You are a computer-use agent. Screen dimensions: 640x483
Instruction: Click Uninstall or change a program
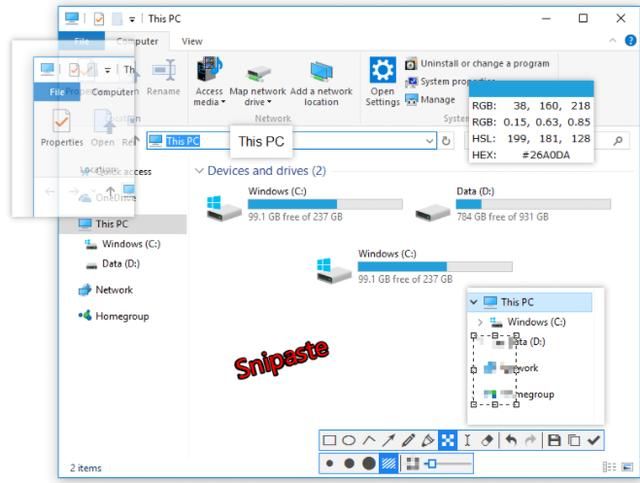477,64
